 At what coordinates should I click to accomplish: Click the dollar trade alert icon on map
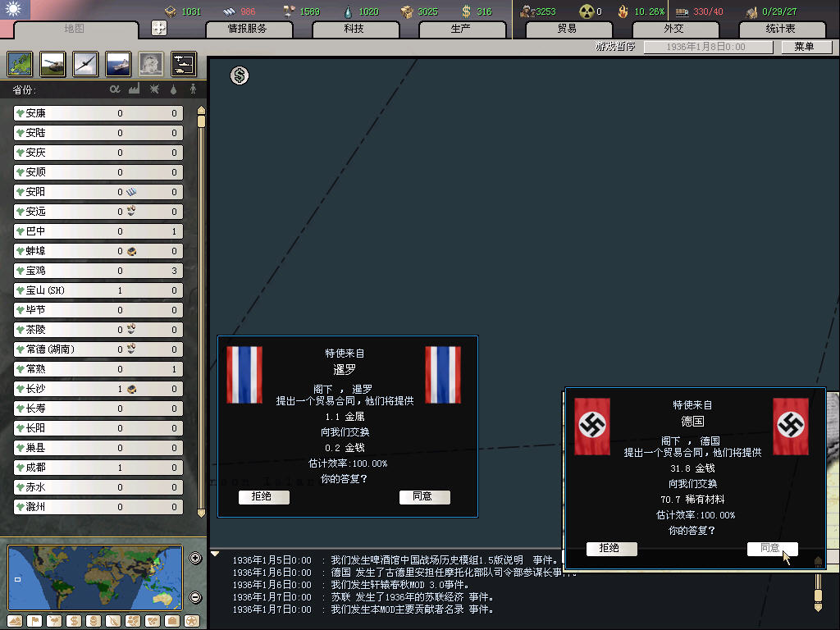(240, 75)
